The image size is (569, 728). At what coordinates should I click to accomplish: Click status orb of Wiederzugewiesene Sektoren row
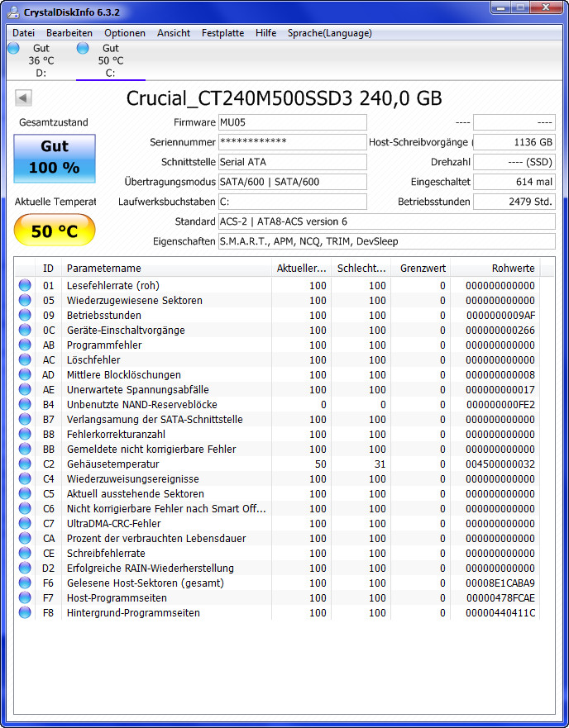pyautogui.click(x=25, y=300)
